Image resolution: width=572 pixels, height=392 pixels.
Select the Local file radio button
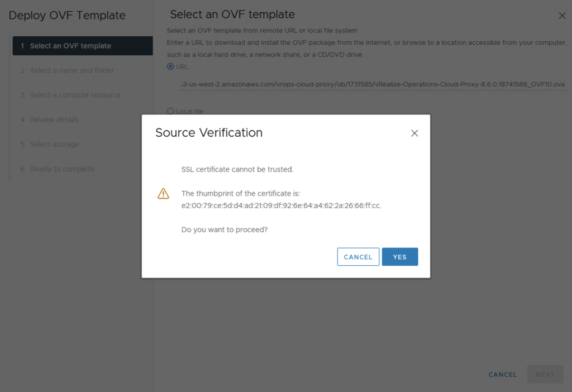[170, 111]
